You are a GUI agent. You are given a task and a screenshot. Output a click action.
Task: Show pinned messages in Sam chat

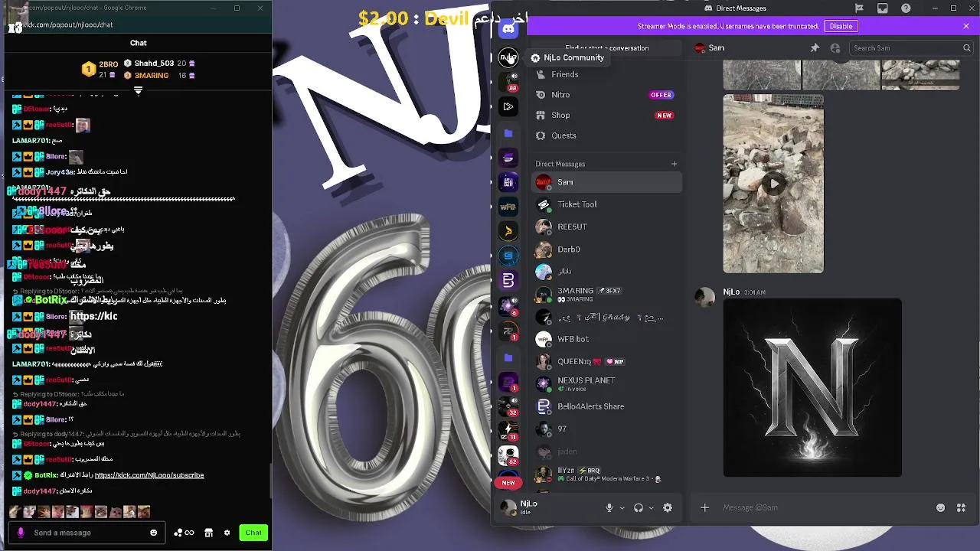(815, 47)
